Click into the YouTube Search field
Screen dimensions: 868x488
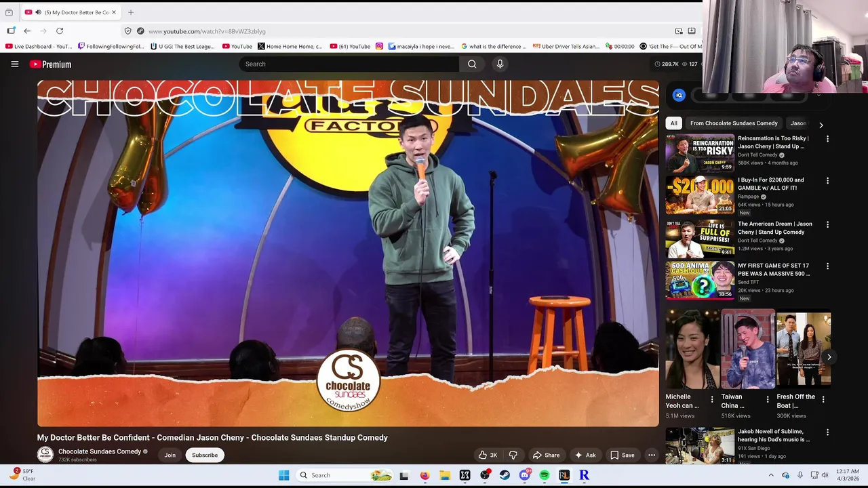click(x=349, y=64)
